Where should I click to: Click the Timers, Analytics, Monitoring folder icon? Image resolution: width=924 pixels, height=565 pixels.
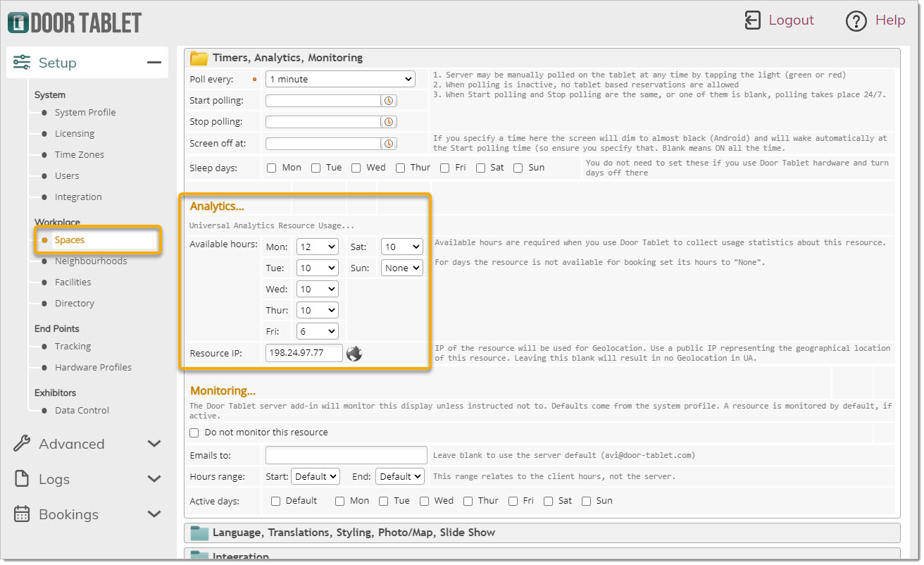coord(199,58)
